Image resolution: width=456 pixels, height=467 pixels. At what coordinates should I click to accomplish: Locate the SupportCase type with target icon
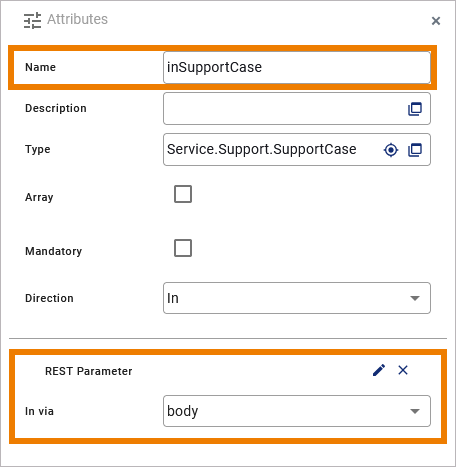(x=391, y=150)
